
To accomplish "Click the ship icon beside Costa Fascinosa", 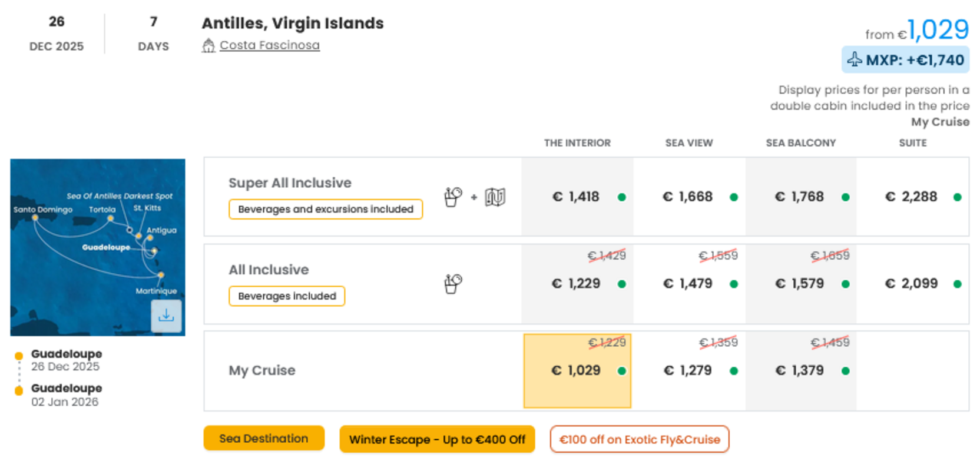I will [x=208, y=45].
